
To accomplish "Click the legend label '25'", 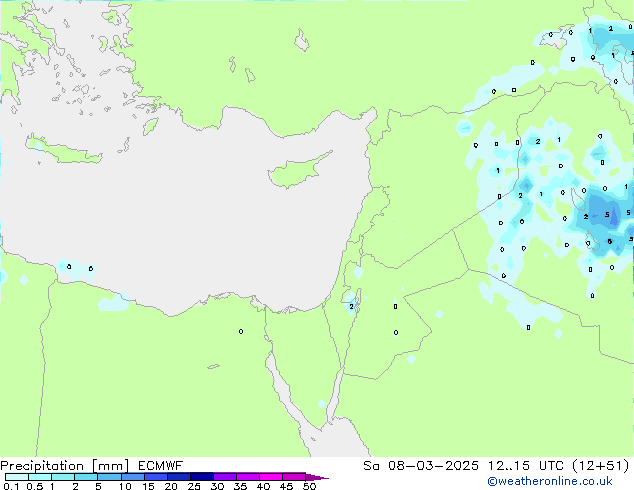I will coord(194,486).
